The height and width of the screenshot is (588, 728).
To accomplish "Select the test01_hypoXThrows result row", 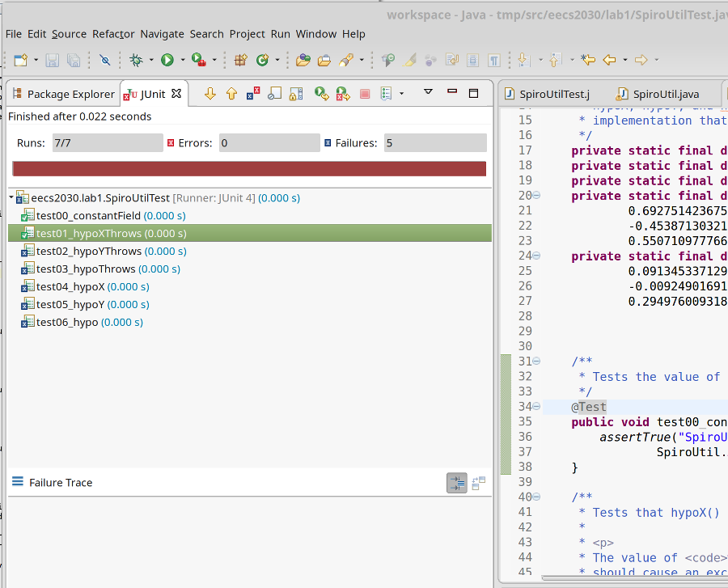I will click(x=250, y=233).
